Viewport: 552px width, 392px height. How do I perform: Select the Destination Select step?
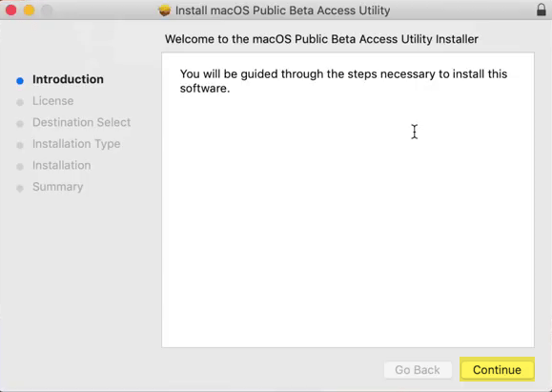[x=81, y=122]
